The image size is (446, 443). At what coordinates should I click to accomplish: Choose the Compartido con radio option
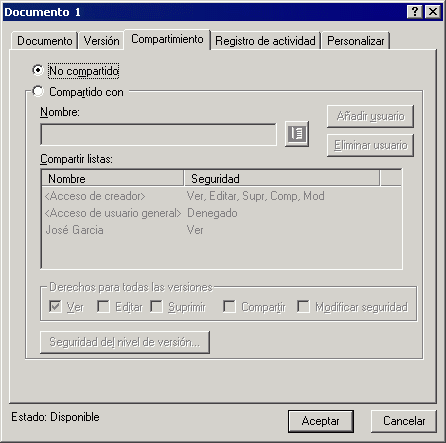tap(38, 91)
